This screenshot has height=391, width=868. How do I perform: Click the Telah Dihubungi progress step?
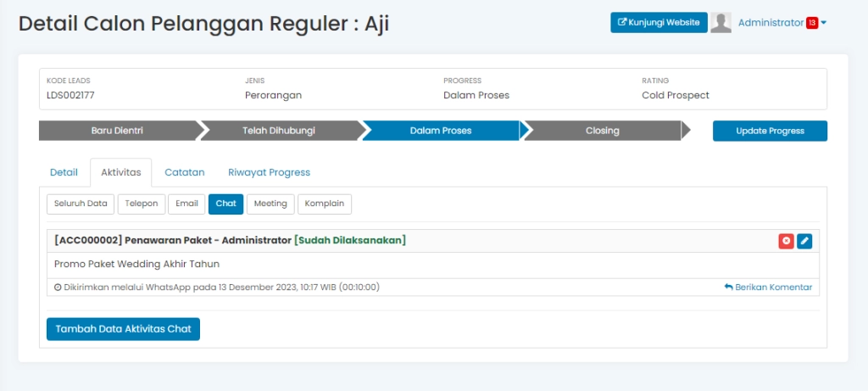tap(281, 131)
